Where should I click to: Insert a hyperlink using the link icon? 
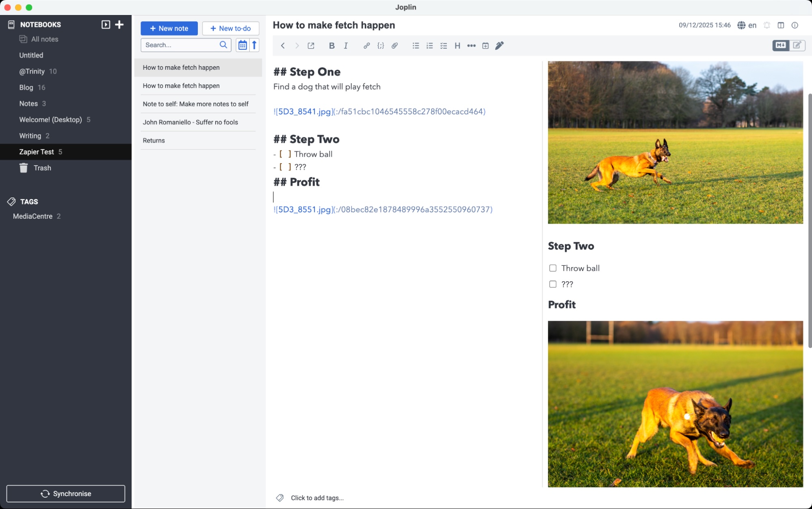pos(366,45)
